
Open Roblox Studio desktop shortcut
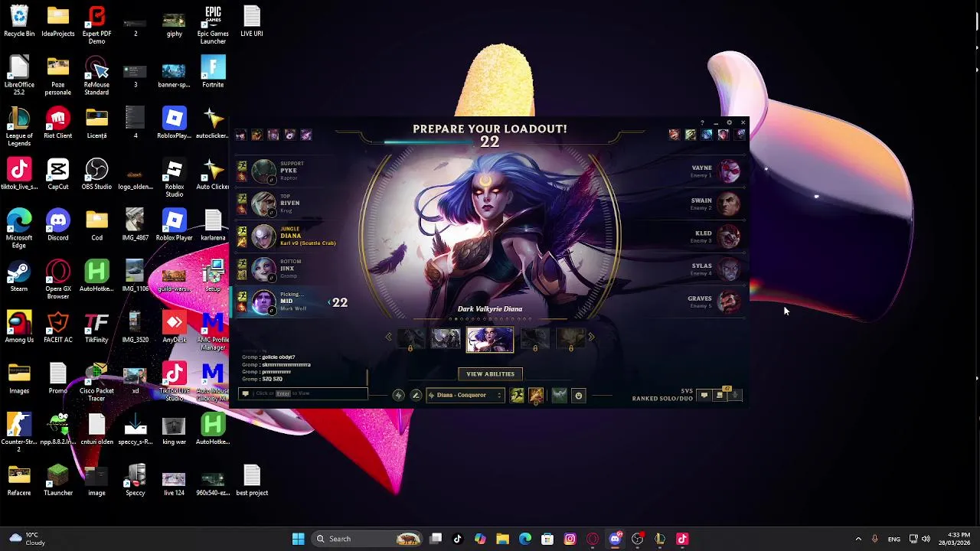pyautogui.click(x=174, y=179)
